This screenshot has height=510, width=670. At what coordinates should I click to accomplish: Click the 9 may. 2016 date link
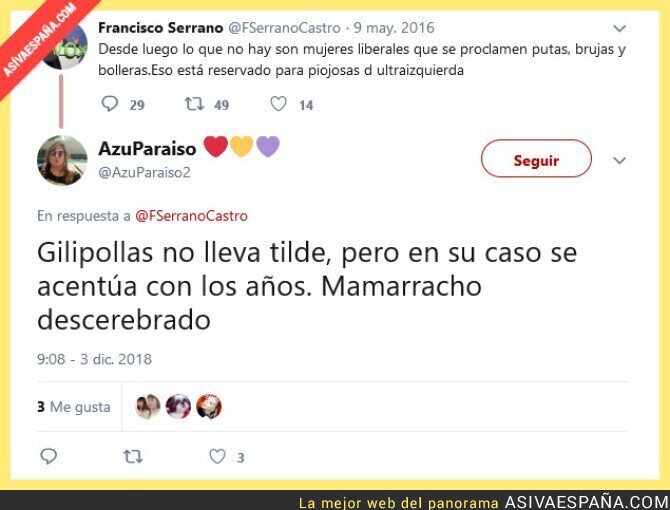(394, 28)
